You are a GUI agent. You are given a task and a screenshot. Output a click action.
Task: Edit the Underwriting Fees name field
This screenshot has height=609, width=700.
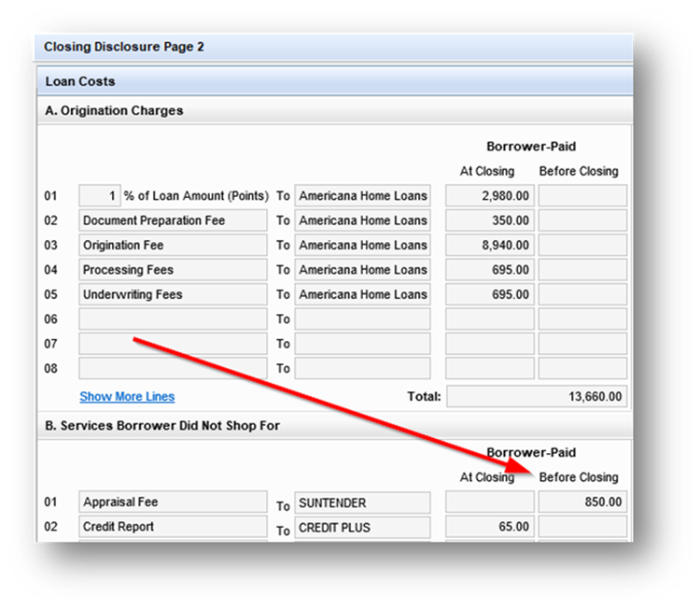(x=173, y=294)
